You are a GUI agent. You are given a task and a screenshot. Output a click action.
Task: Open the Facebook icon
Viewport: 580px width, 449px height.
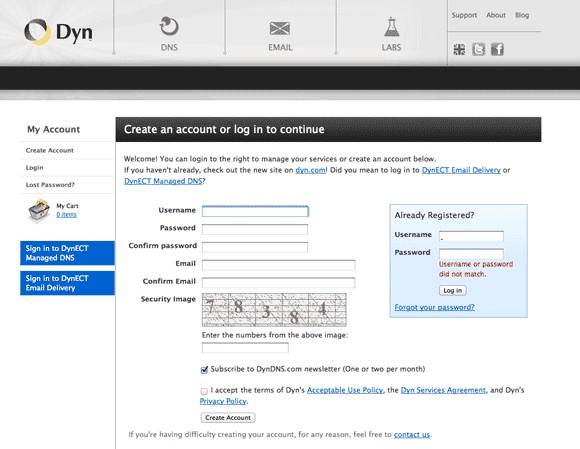click(x=497, y=49)
